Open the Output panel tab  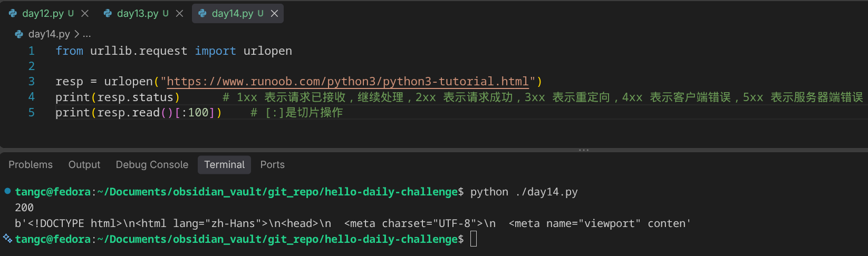click(x=84, y=165)
